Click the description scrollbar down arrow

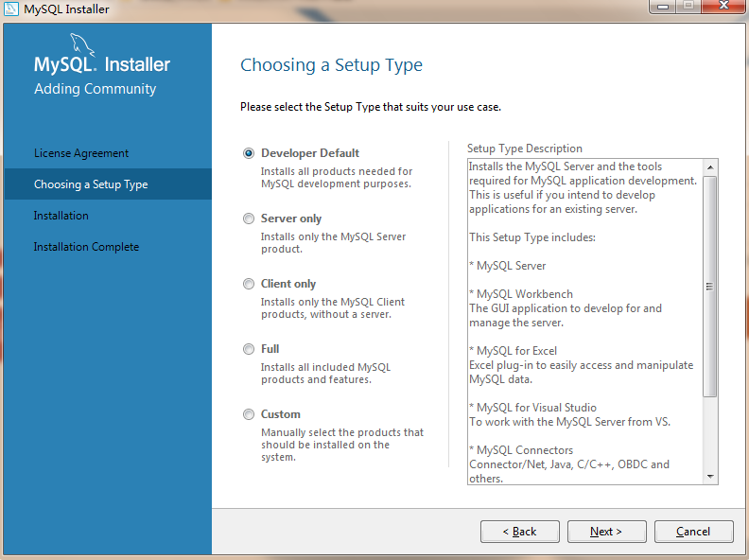(x=710, y=477)
